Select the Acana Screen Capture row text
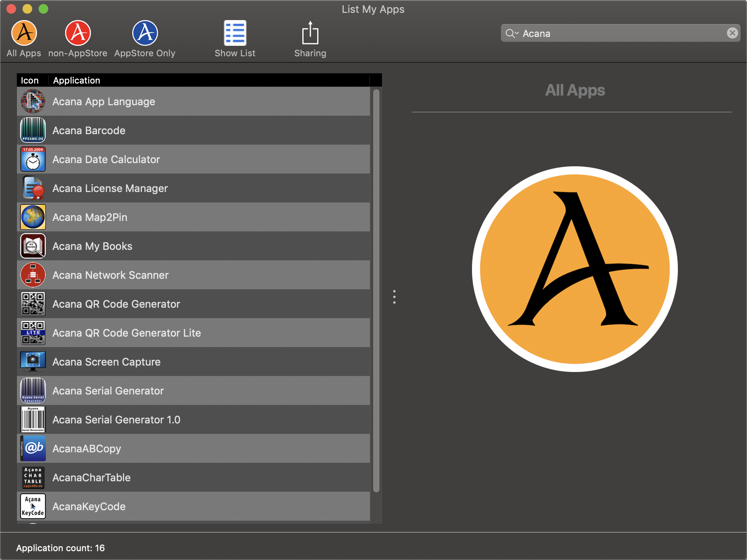This screenshot has height=560, width=747. (x=107, y=362)
